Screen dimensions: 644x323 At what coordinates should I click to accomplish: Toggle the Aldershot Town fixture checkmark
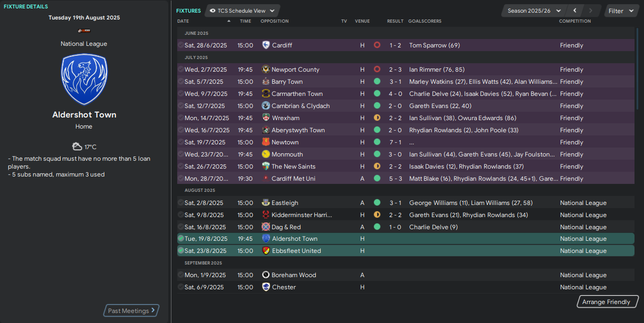(181, 239)
